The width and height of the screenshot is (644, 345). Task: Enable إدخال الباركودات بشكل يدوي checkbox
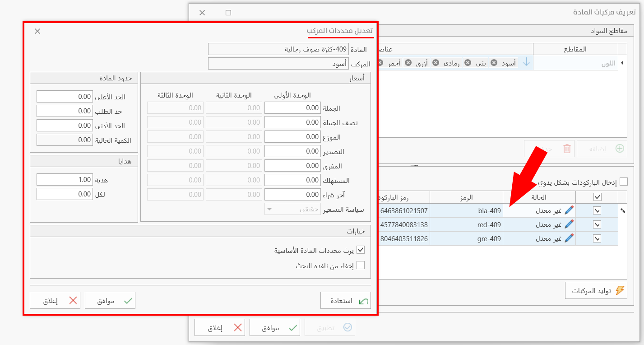point(623,182)
